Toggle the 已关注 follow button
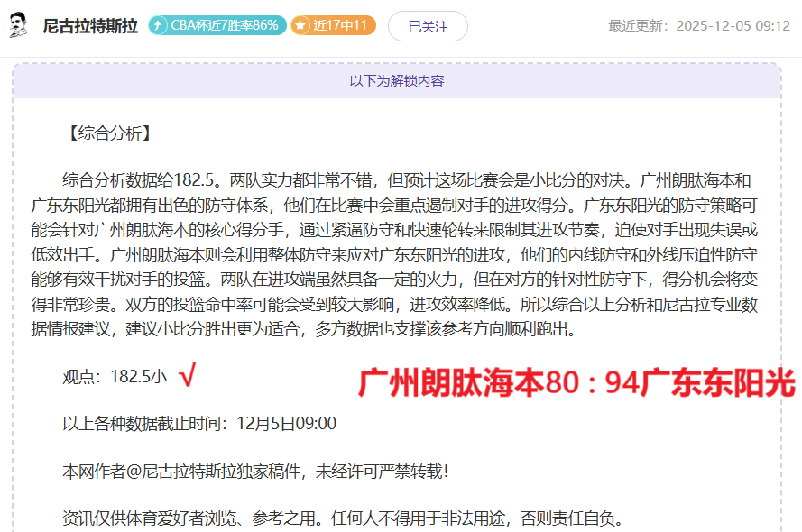Viewport: 802px width, 532px height. click(x=428, y=26)
